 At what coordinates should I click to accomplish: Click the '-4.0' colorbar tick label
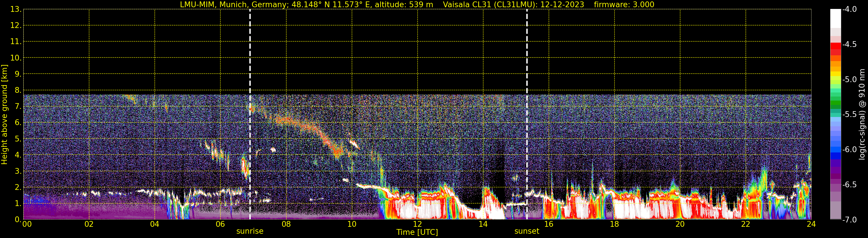[849, 10]
